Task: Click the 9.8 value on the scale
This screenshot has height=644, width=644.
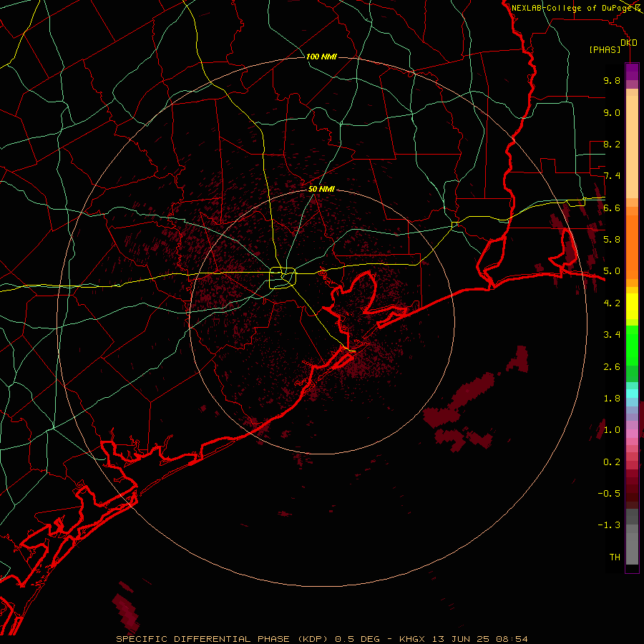Action: tap(612, 80)
